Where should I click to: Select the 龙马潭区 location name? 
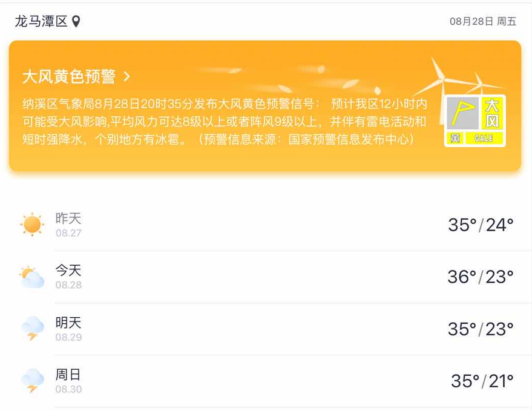pyautogui.click(x=41, y=22)
